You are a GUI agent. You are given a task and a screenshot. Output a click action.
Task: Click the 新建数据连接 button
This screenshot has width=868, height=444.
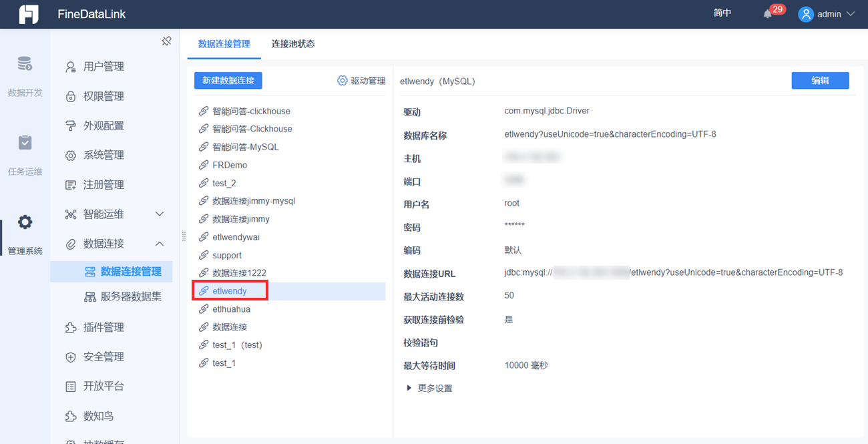coord(228,80)
